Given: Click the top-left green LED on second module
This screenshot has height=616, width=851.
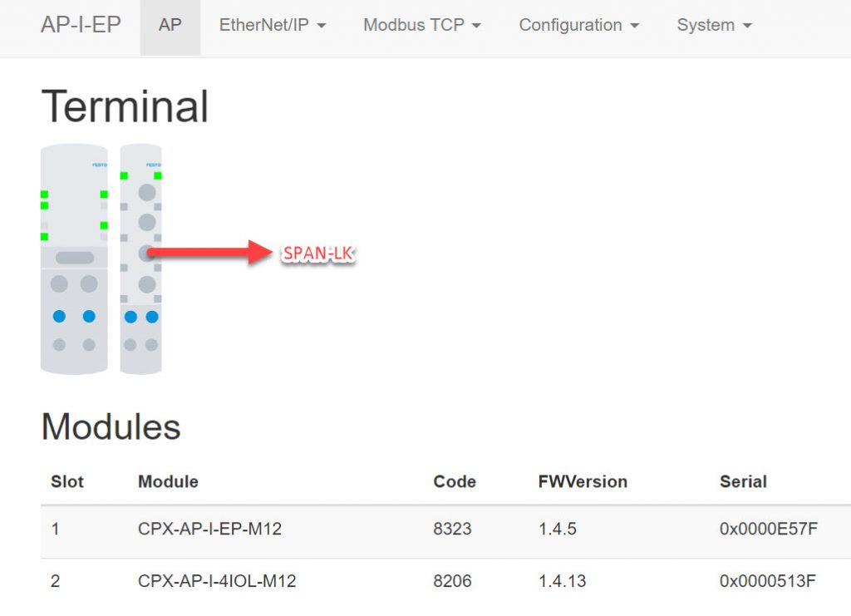Looking at the screenshot, I should click(124, 176).
